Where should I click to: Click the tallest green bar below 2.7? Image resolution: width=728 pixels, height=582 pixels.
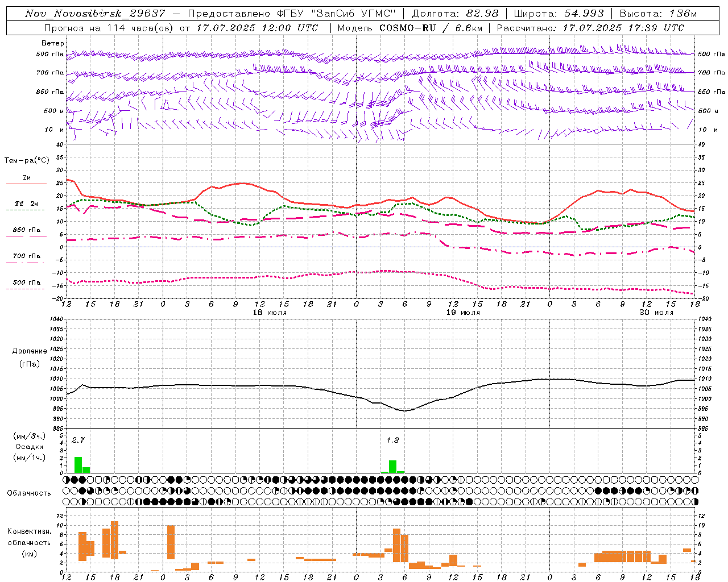click(x=78, y=465)
